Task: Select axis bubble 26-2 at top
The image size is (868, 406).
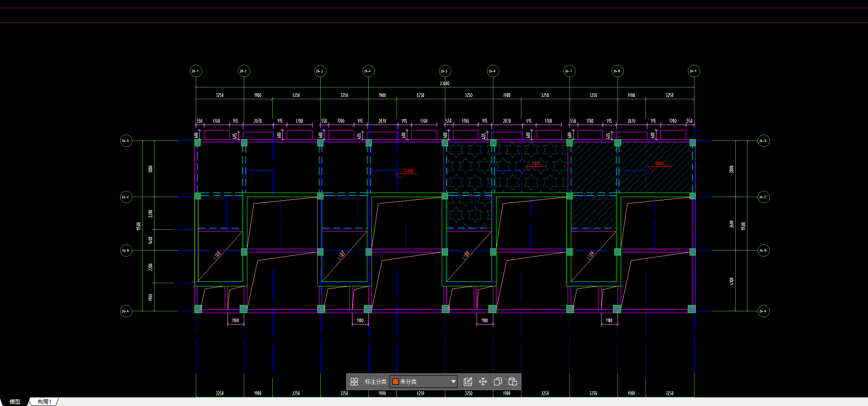Action: [x=244, y=71]
